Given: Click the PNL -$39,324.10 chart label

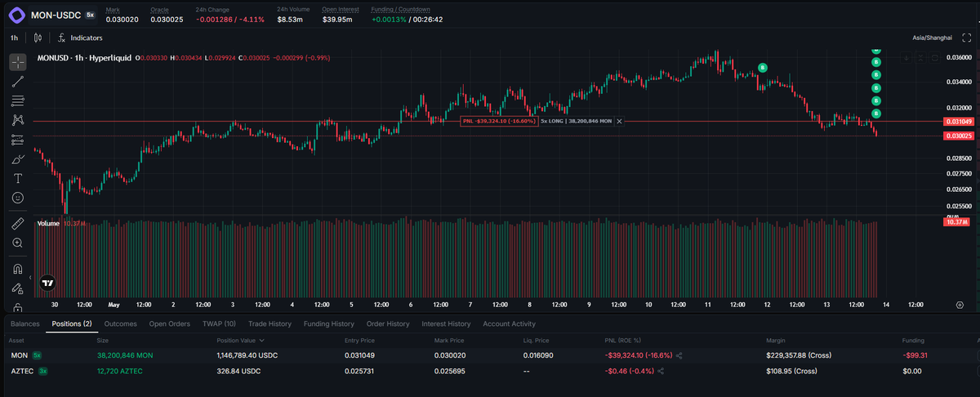Looking at the screenshot, I should [498, 121].
